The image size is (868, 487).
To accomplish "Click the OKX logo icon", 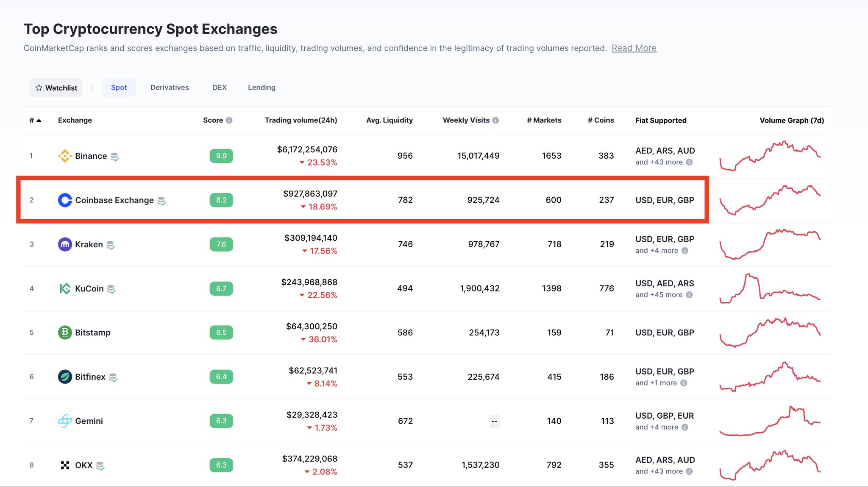I will coord(65,465).
